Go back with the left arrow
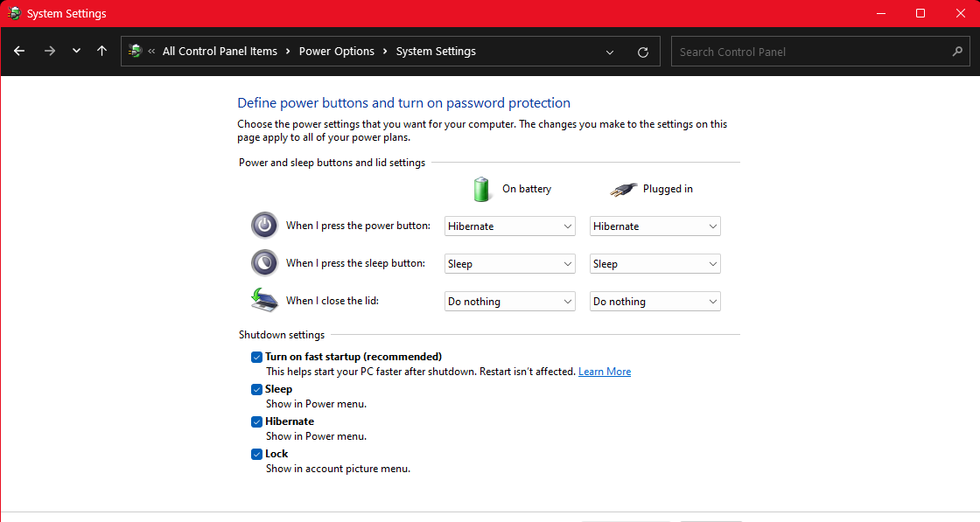 [19, 52]
